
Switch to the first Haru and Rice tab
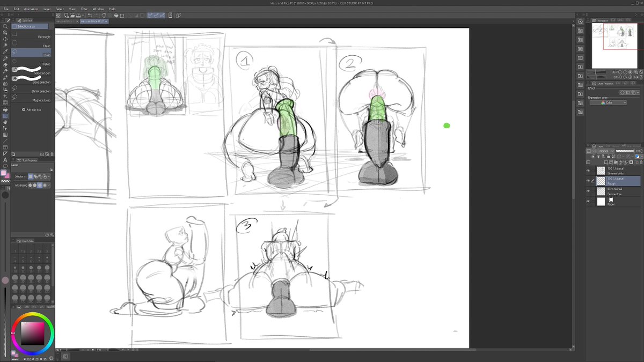point(67,21)
